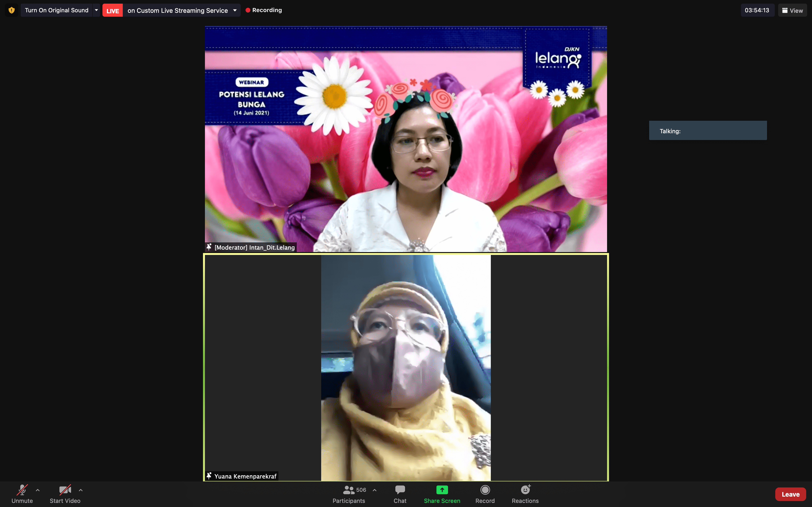Expand video options arrow beside Start Video
The image size is (812, 507).
[x=80, y=490]
